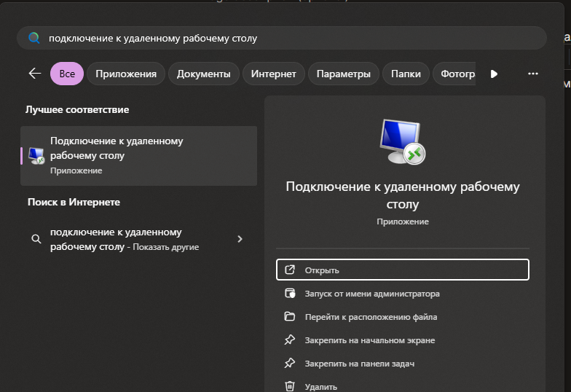Click the search input field text
This screenshot has width=571, height=392.
pyautogui.click(x=153, y=38)
